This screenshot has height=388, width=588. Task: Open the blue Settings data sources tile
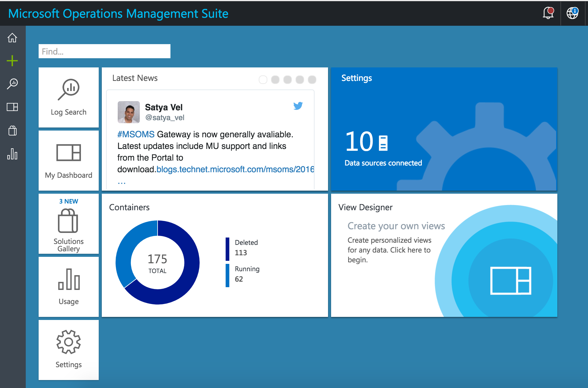[444, 129]
